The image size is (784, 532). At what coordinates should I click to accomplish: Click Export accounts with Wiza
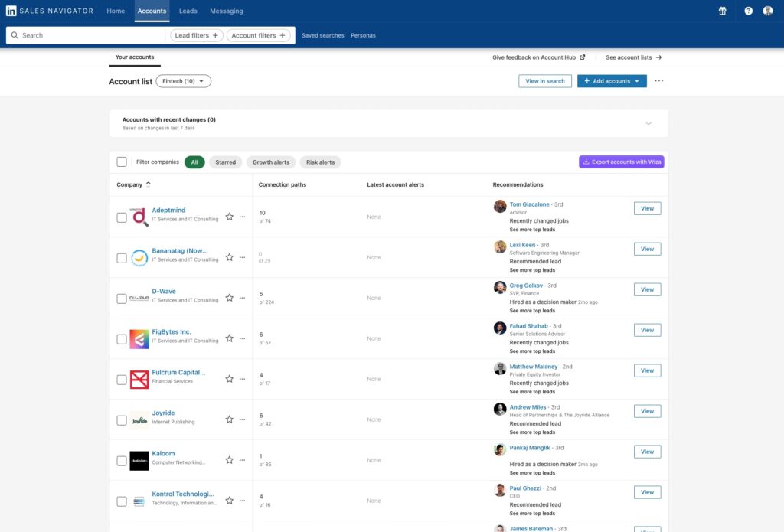click(622, 162)
